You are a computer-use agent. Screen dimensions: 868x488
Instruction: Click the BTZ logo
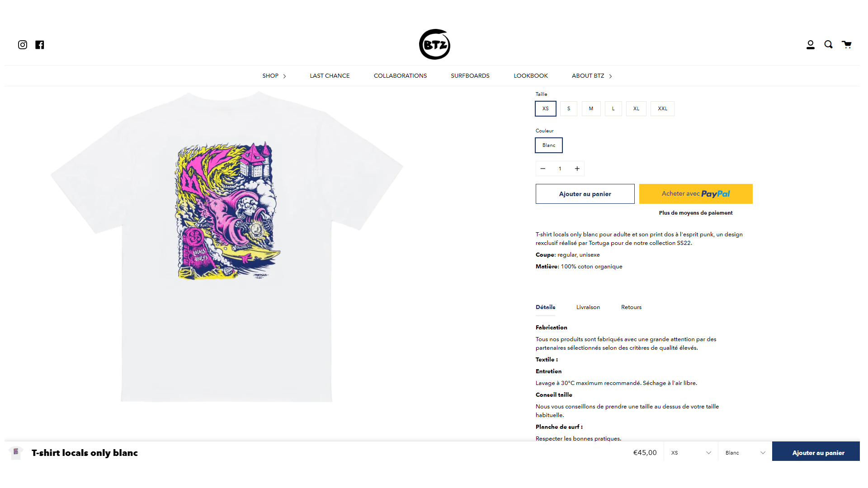pos(434,44)
